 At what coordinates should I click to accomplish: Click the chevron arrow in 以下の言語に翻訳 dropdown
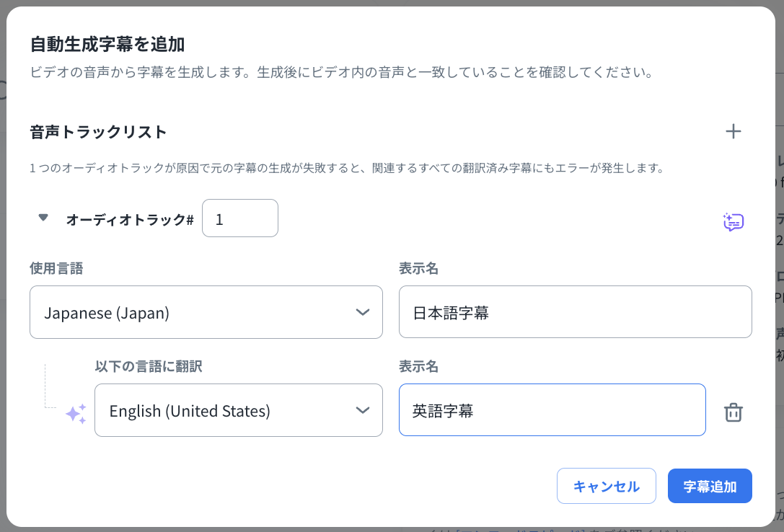[363, 410]
